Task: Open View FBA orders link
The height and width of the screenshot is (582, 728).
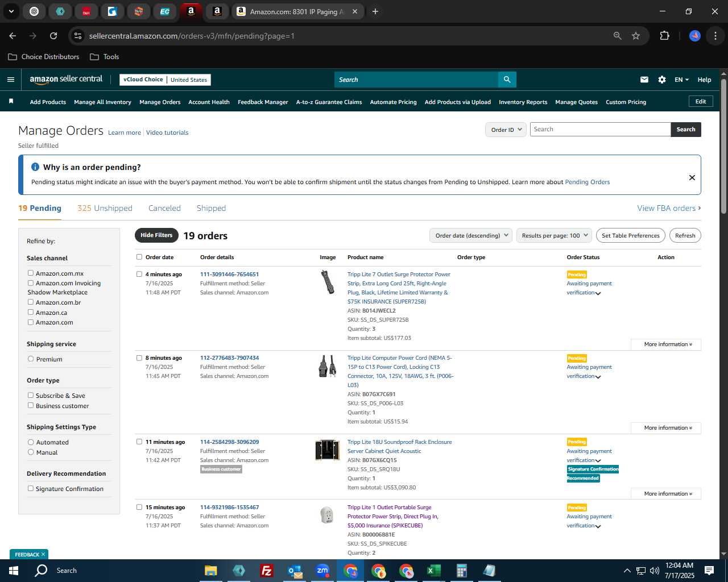Action: tap(669, 208)
